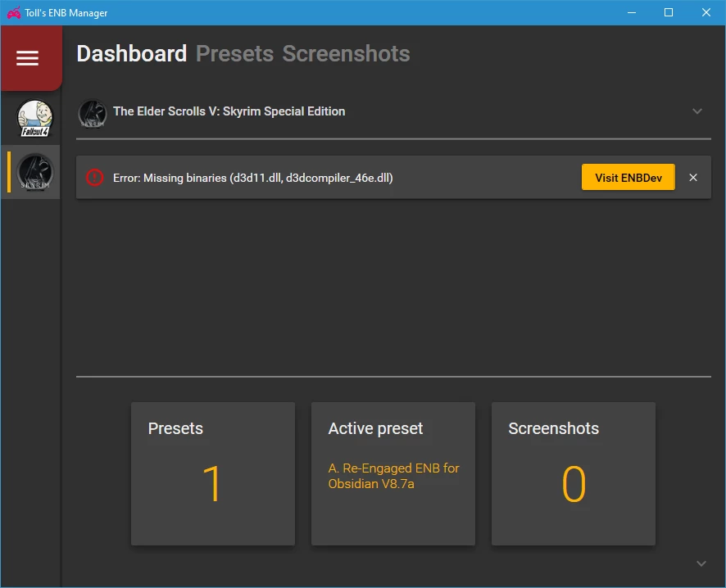Click Skyrim logo beside the game title

coord(93,113)
